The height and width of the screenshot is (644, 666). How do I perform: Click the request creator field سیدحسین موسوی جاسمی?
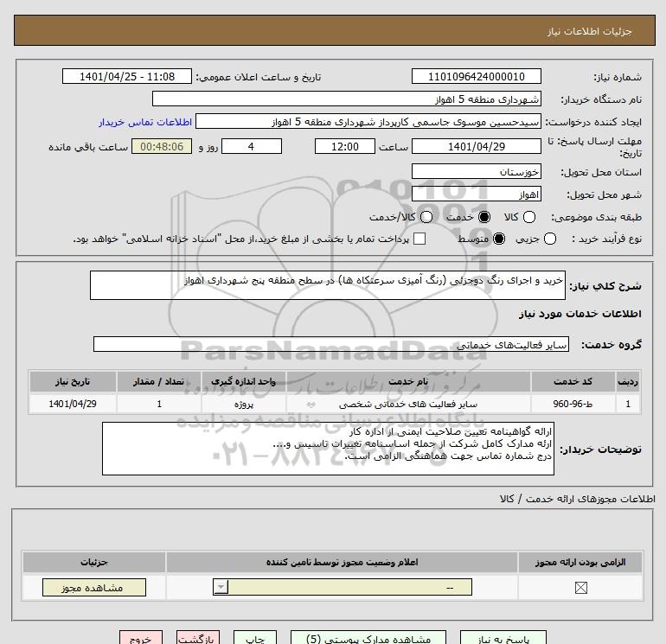pos(368,121)
